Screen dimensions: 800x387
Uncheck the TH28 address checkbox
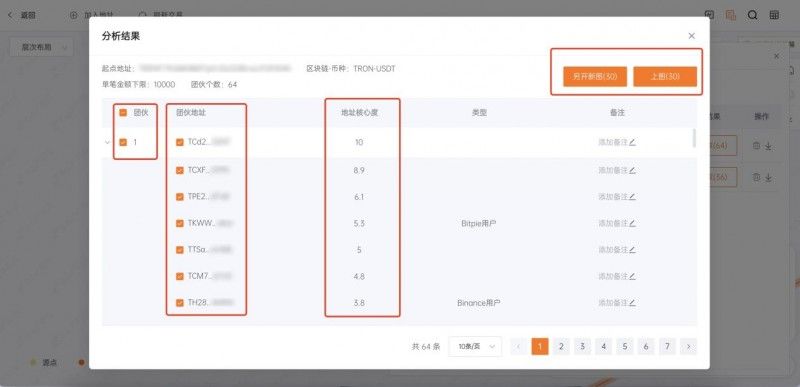180,303
